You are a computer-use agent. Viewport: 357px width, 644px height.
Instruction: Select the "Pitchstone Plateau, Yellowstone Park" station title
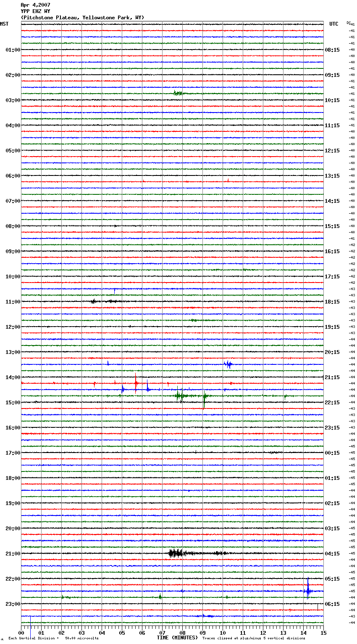coord(82,18)
